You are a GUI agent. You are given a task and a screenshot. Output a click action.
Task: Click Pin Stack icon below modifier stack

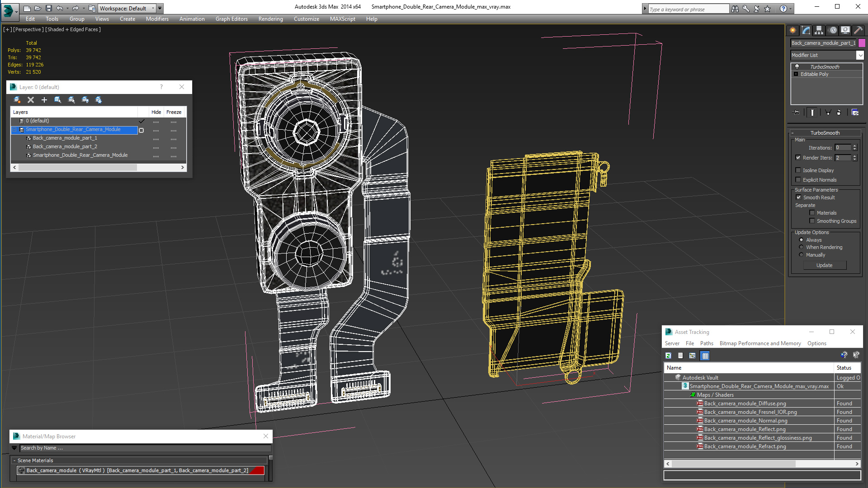coord(797,113)
